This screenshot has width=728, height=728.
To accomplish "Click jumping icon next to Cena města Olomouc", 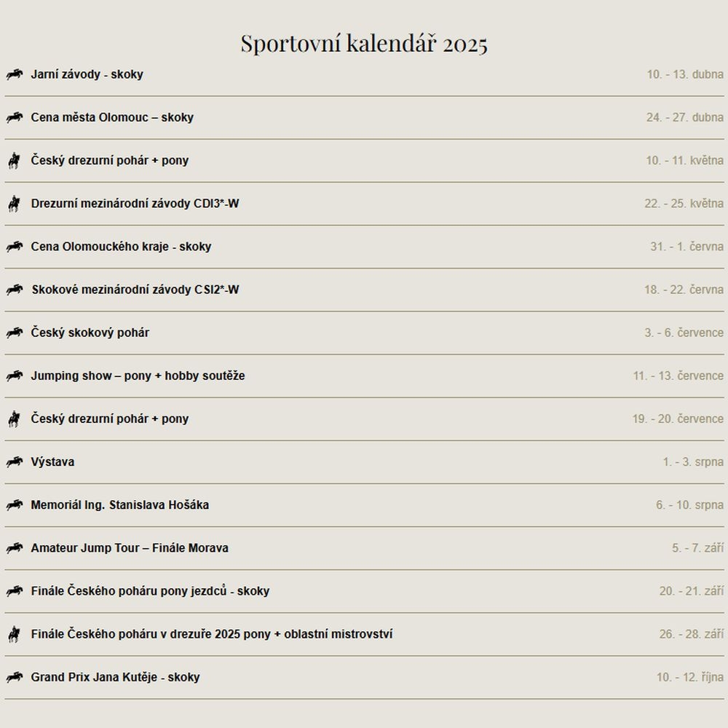I will [x=15, y=117].
